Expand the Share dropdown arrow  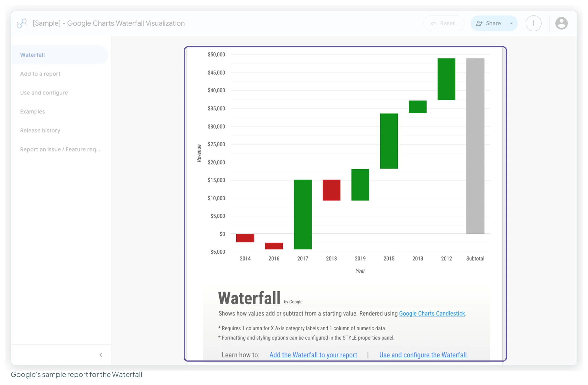[511, 23]
